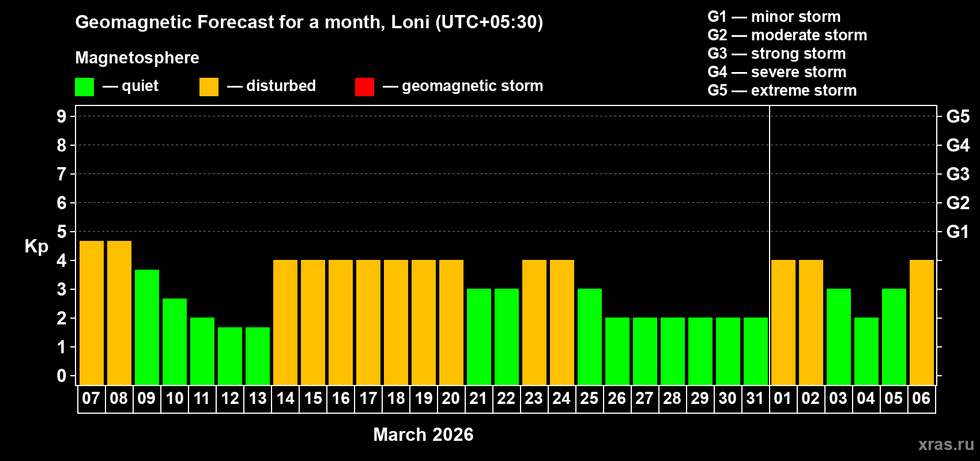980x461 pixels.
Task: Click the red geomagnetic storm legend swatch
Action: pyautogui.click(x=364, y=87)
